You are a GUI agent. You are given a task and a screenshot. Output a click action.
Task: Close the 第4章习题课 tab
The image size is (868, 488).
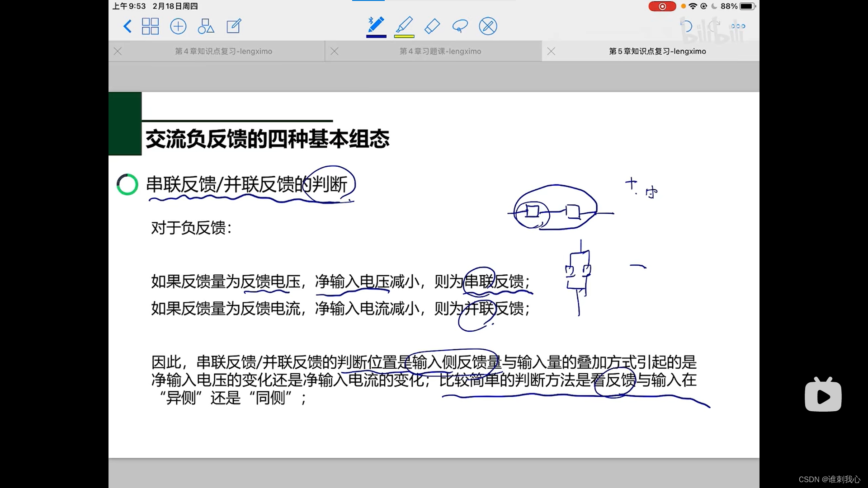pyautogui.click(x=335, y=52)
